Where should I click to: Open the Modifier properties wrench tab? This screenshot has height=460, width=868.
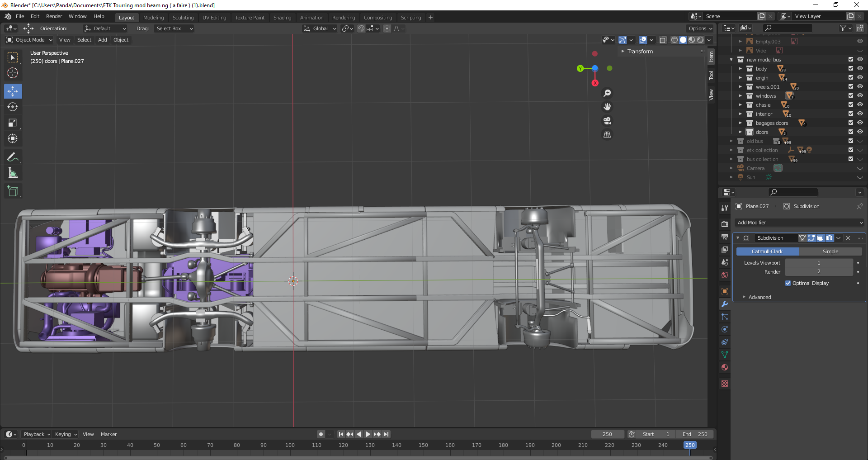tap(725, 304)
